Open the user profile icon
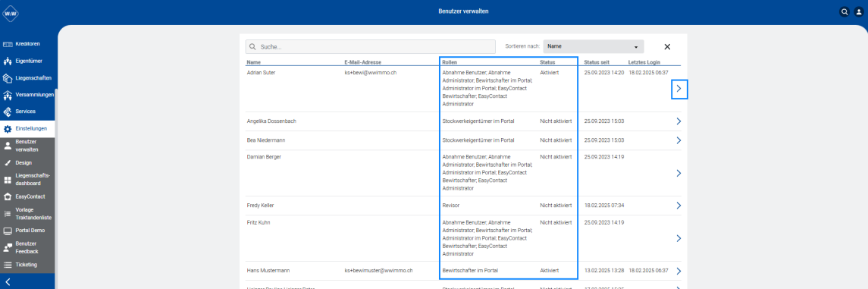This screenshot has width=868, height=289. coord(859,11)
